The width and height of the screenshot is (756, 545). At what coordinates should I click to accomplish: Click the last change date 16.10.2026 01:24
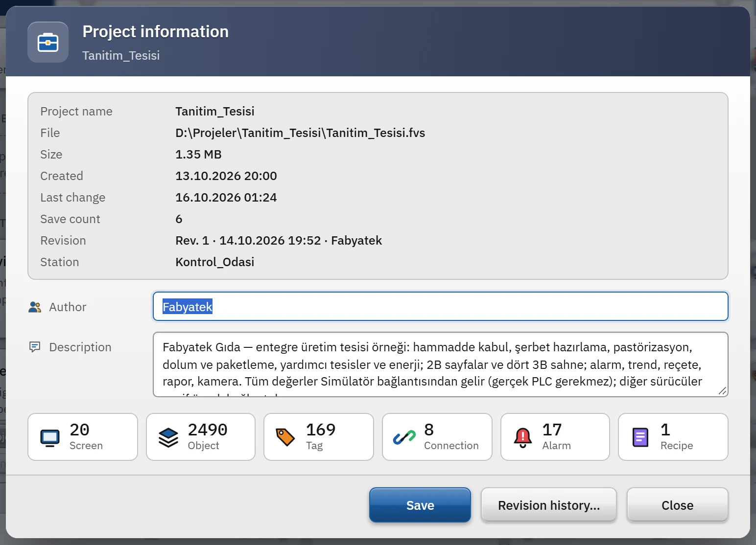click(x=226, y=198)
